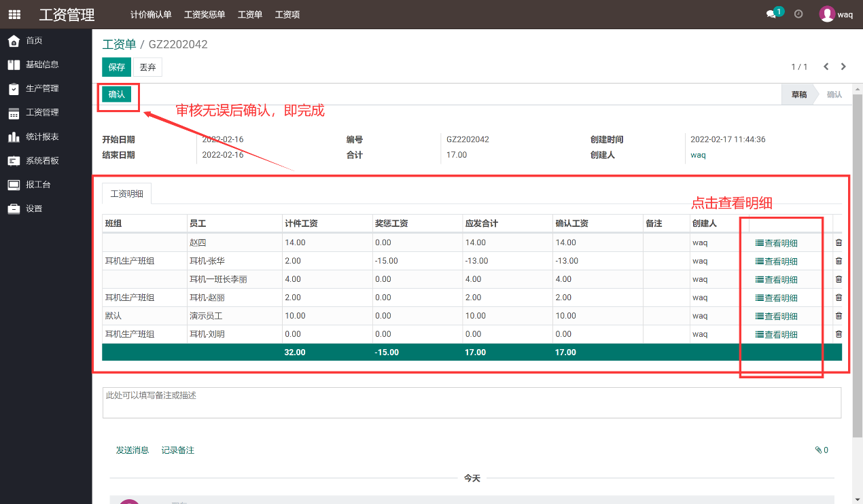Click the clock activities icon
Screen dimensions: 863x504
tap(798, 14)
